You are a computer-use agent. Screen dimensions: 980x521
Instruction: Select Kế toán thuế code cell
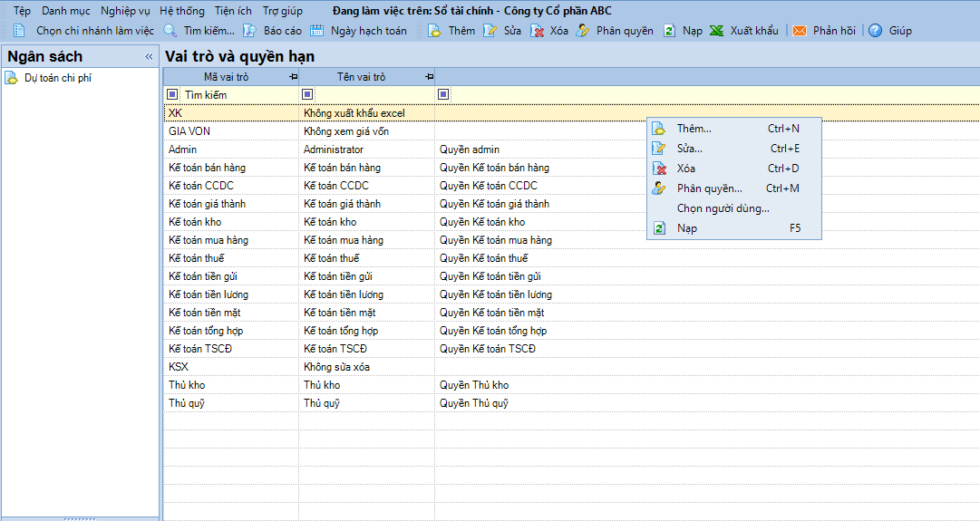pyautogui.click(x=231, y=258)
